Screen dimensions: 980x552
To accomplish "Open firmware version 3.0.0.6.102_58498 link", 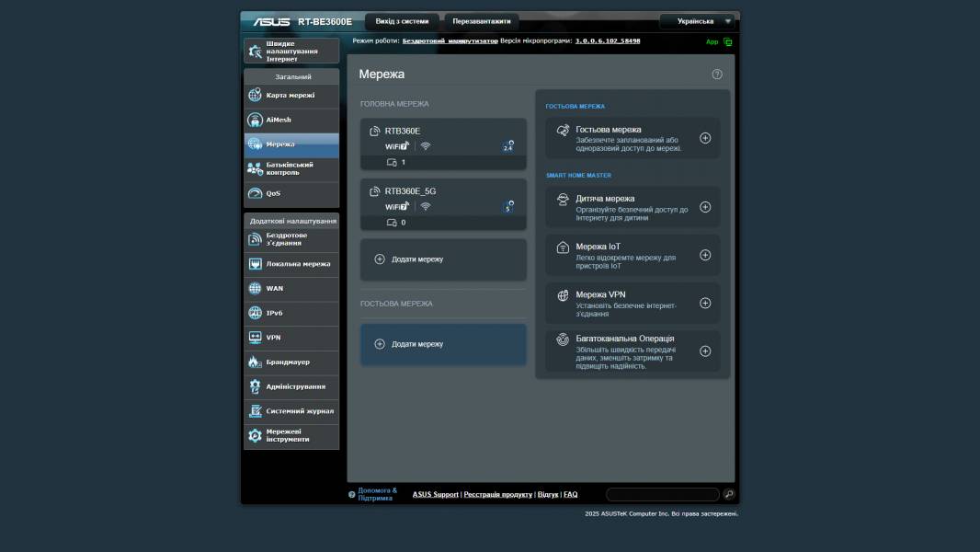I will point(608,40).
